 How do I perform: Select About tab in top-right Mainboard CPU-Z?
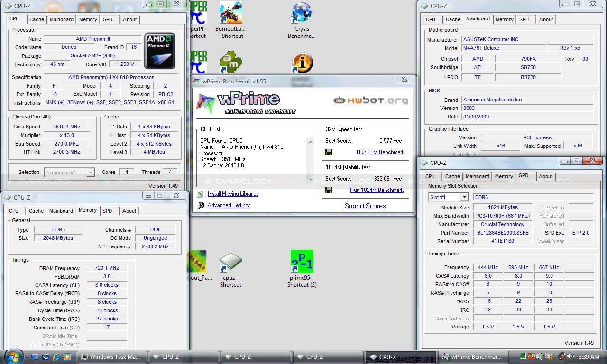coord(546,19)
